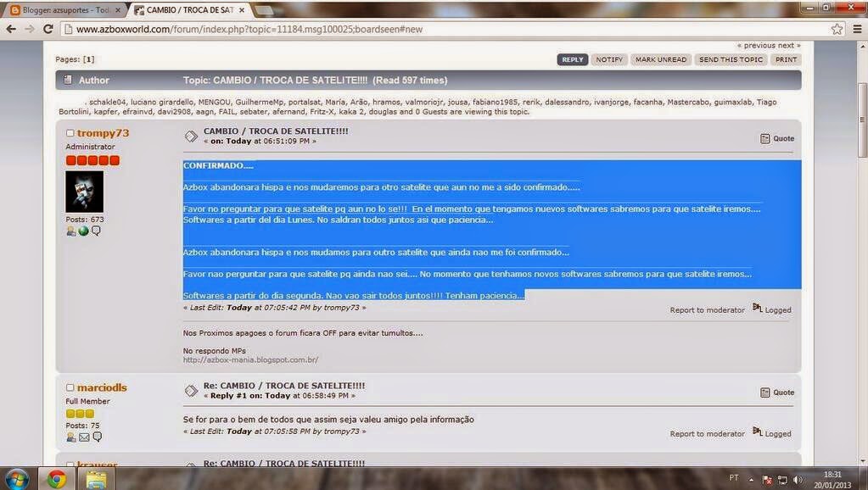Screen dimensions: 868x490
Task: Click the Logged IP icon on trompy73's post
Action: pyautogui.click(x=758, y=308)
